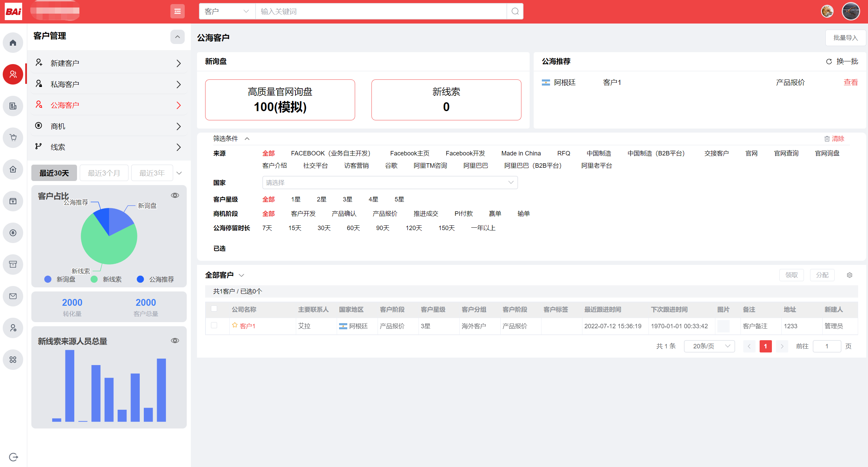Toggle visibility of 客户占比 chart
The image size is (868, 467).
(x=175, y=195)
